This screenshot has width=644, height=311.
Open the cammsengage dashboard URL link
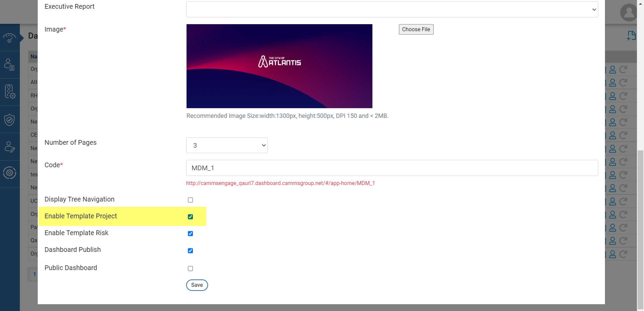point(280,183)
